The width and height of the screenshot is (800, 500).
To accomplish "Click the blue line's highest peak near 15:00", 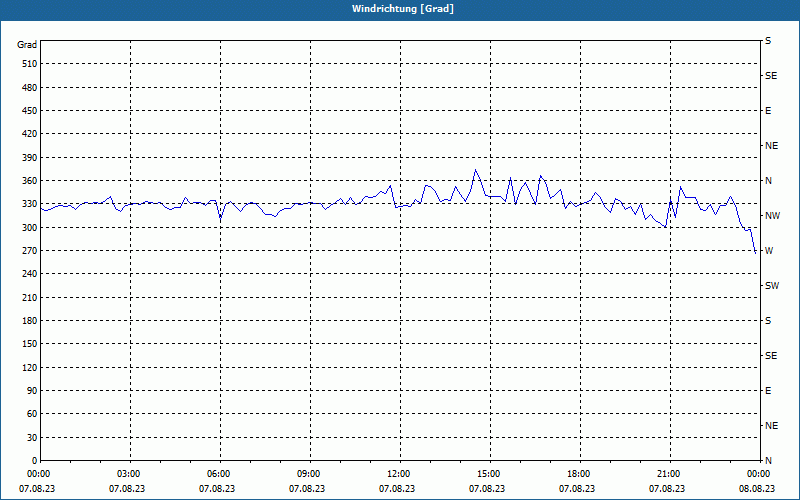I will 475,170.
